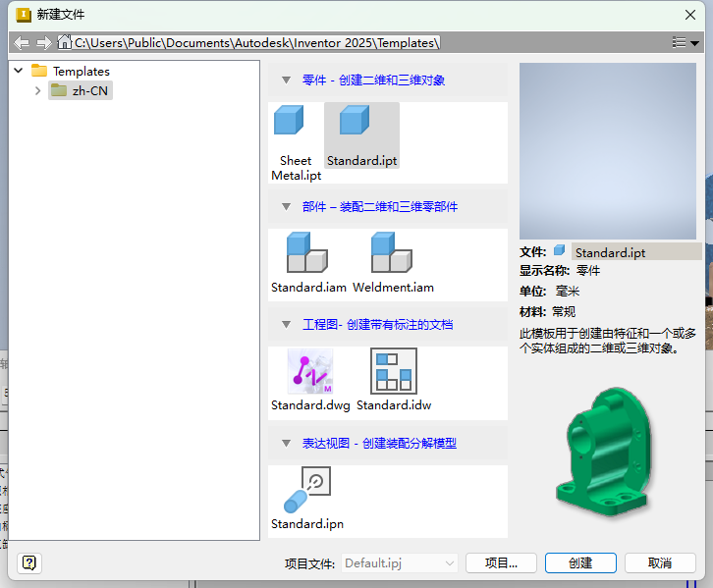Open the view options list icon
This screenshot has width=713, height=588.
click(686, 43)
